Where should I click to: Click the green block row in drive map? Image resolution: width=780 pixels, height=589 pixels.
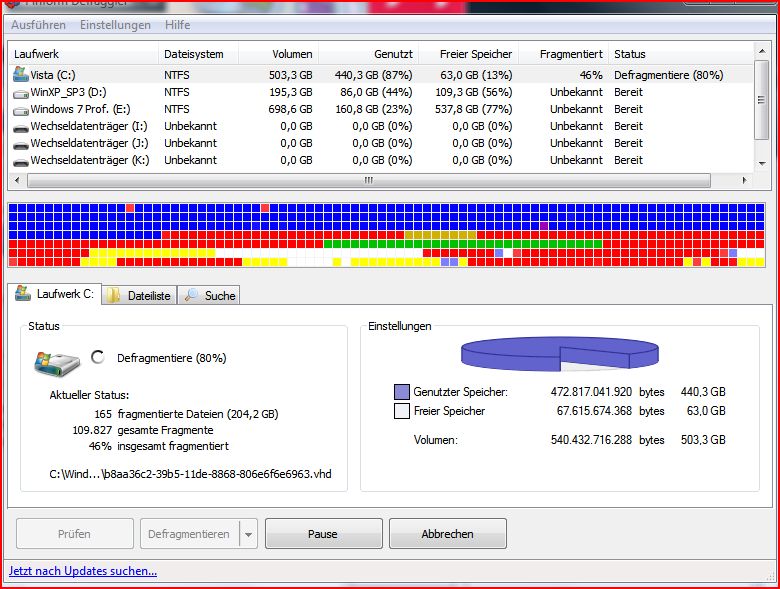(463, 244)
